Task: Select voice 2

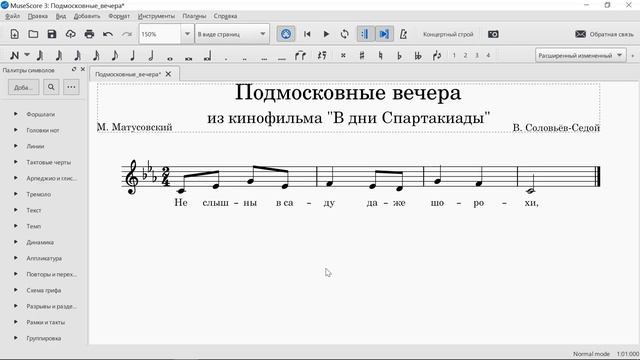Action: click(x=465, y=56)
